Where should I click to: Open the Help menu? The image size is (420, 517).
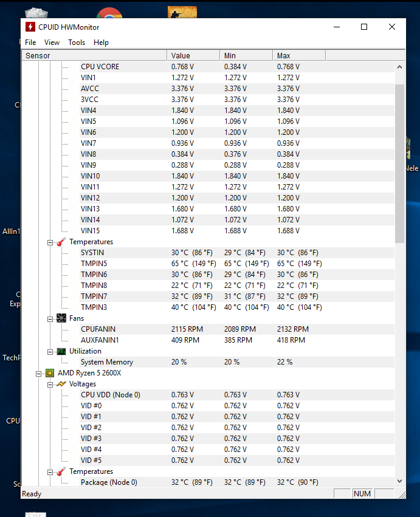tap(101, 43)
